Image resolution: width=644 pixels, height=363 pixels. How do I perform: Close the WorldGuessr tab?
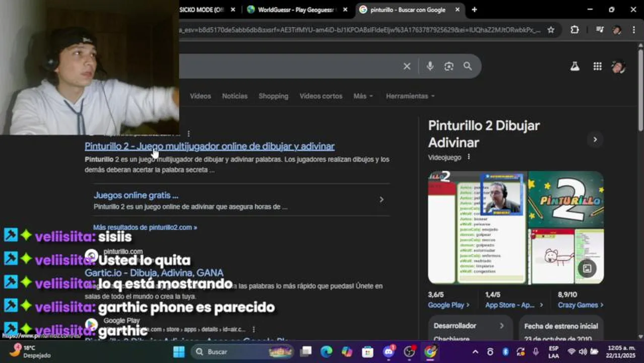click(x=345, y=10)
